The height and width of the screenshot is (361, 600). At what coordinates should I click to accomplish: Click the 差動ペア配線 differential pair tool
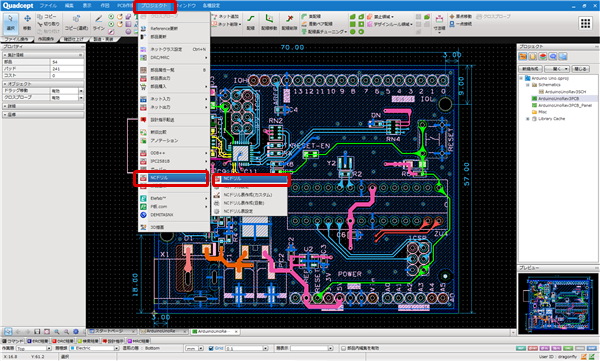(317, 24)
